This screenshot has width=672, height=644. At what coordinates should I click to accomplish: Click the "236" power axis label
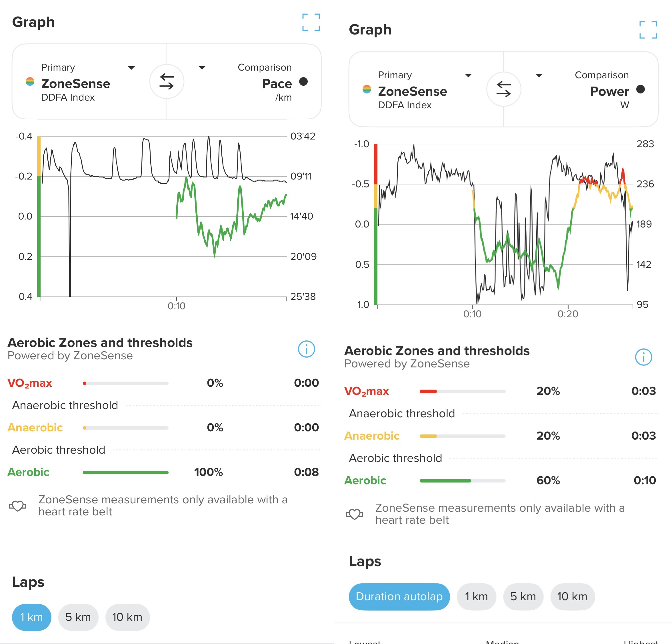coord(645,184)
